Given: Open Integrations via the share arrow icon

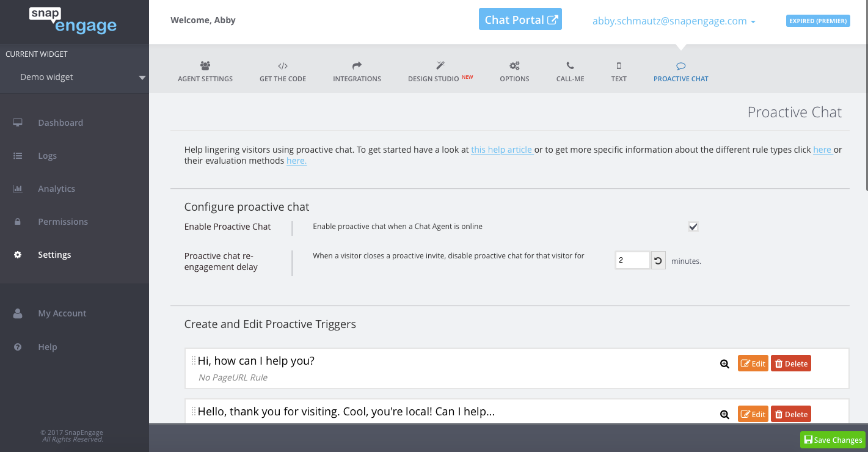Looking at the screenshot, I should click(x=357, y=65).
